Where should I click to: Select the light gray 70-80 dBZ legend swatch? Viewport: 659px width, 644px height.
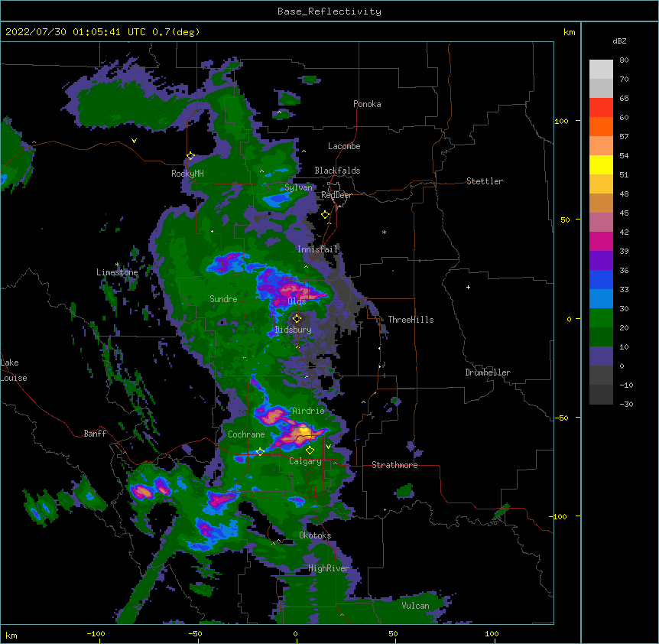601,70
